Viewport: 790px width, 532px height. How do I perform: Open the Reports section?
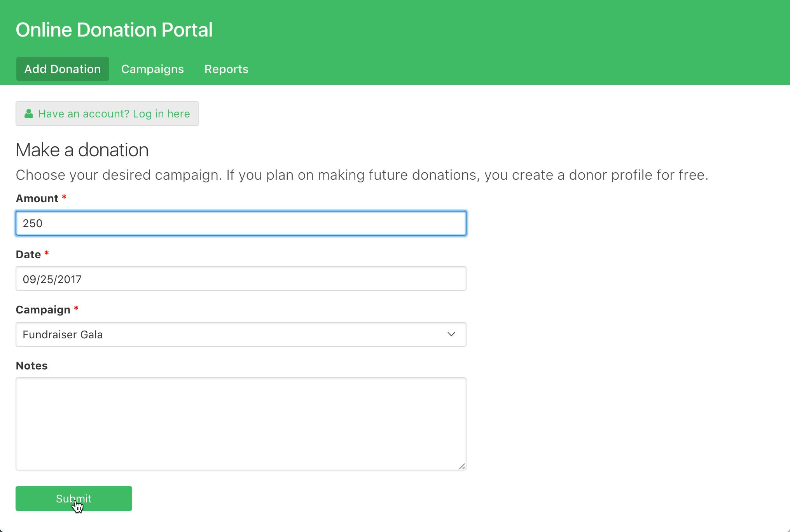pos(226,69)
